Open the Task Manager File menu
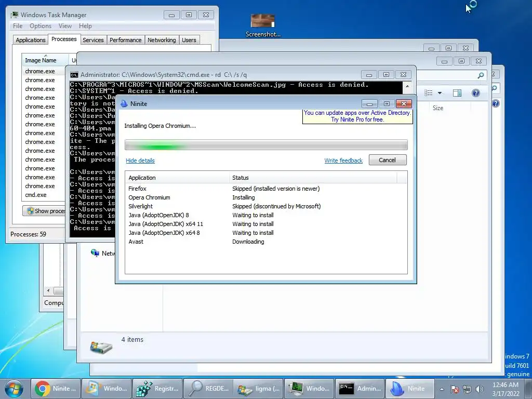 18,26
